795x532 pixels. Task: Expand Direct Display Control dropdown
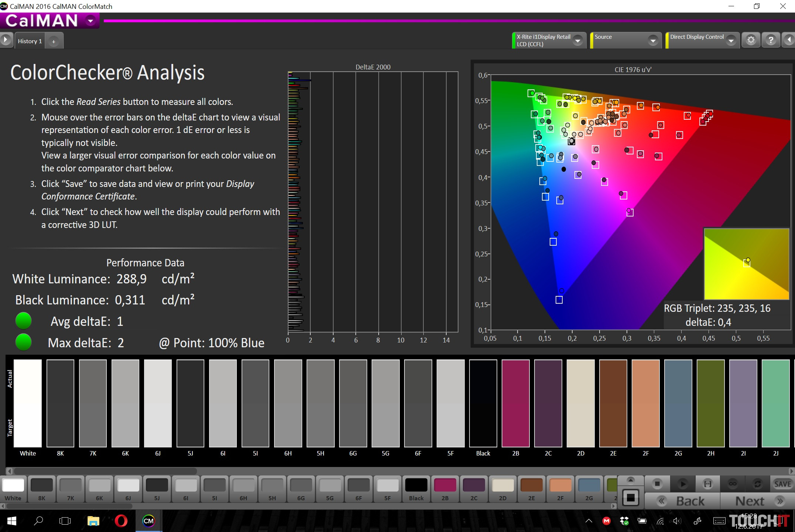pos(731,41)
